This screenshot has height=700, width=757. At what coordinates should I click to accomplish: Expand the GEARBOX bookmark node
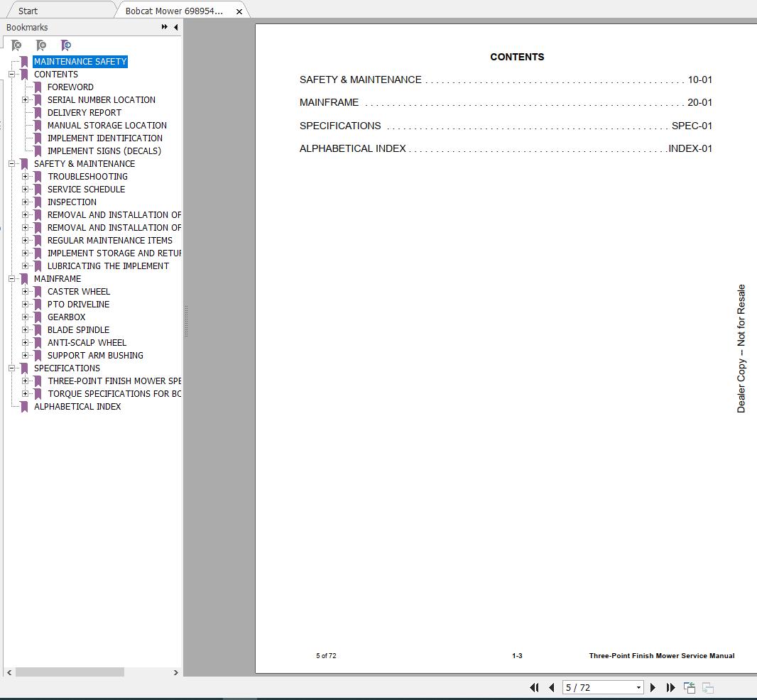pos(25,317)
